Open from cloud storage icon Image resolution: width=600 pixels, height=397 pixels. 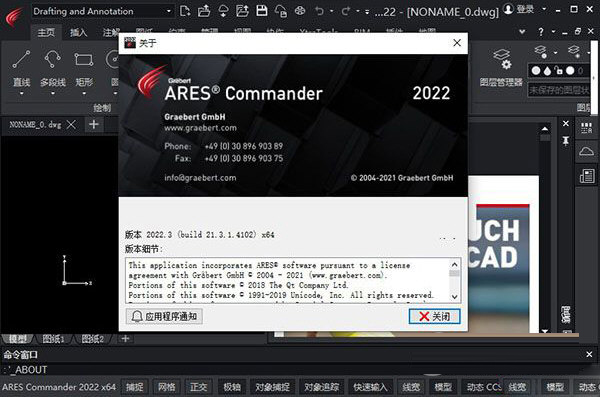[x=223, y=11]
